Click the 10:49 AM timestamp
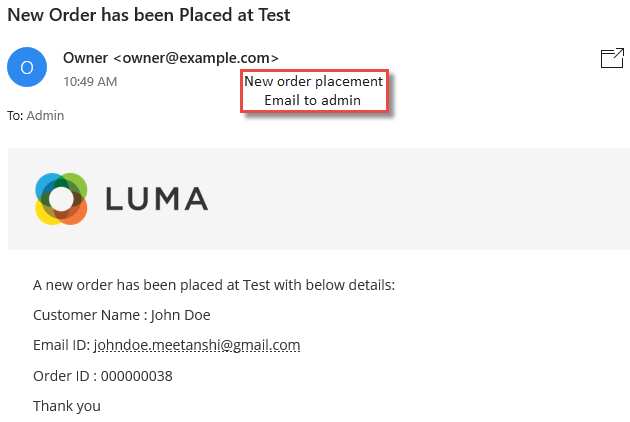Viewport: 630px width, 422px height. click(90, 82)
